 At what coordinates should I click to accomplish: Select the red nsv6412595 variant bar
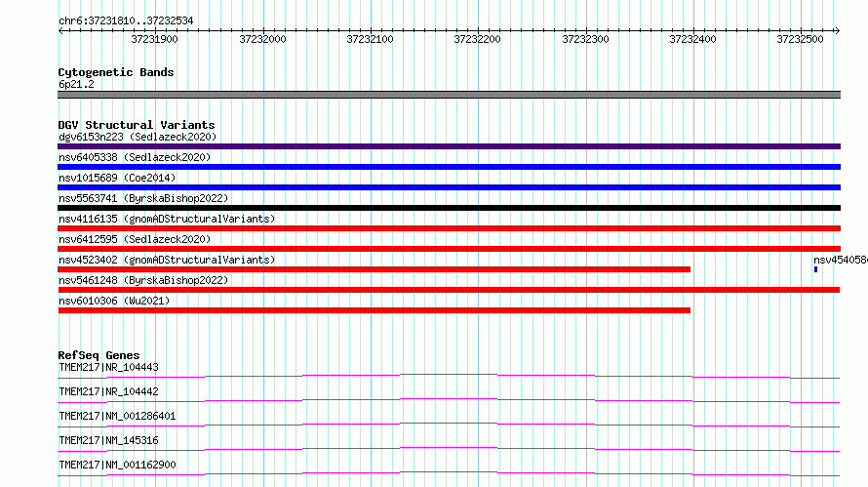pos(449,249)
